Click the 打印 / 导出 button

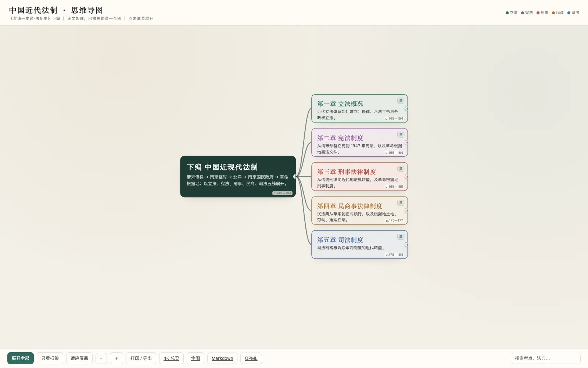pyautogui.click(x=141, y=358)
